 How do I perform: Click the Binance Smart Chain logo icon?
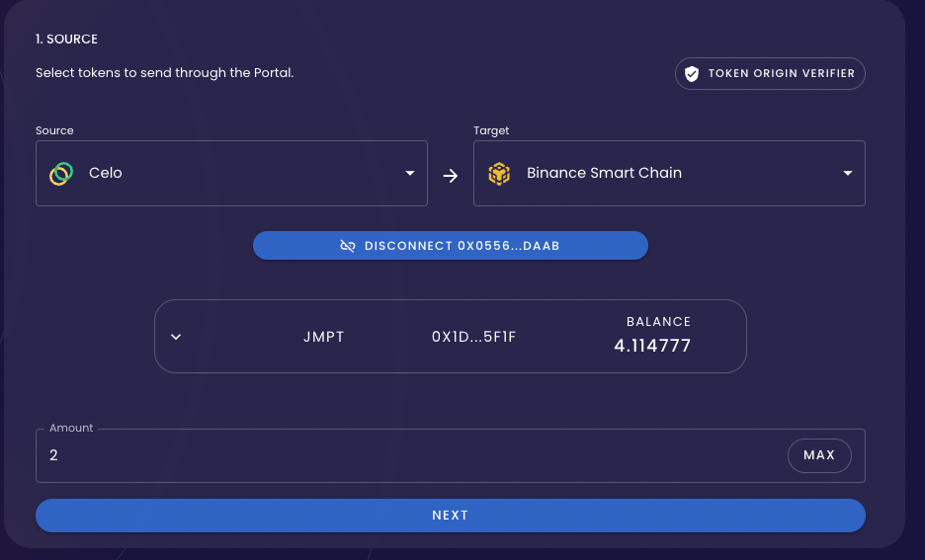coord(499,173)
